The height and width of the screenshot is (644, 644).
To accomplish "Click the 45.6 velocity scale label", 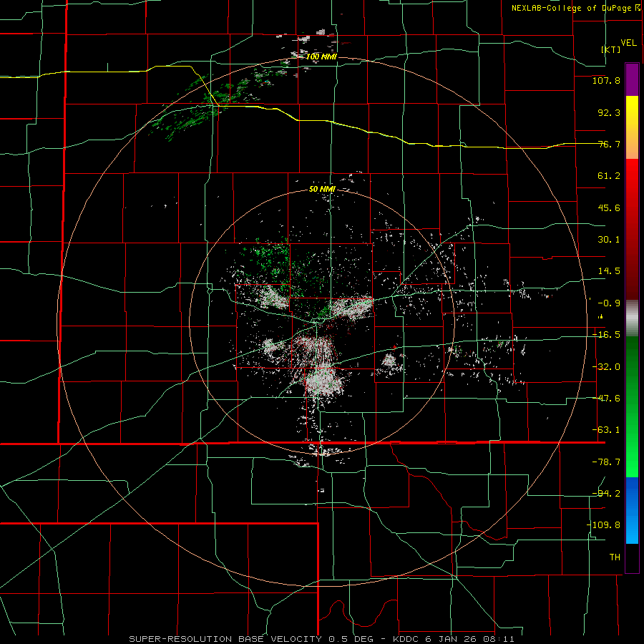I will (609, 208).
